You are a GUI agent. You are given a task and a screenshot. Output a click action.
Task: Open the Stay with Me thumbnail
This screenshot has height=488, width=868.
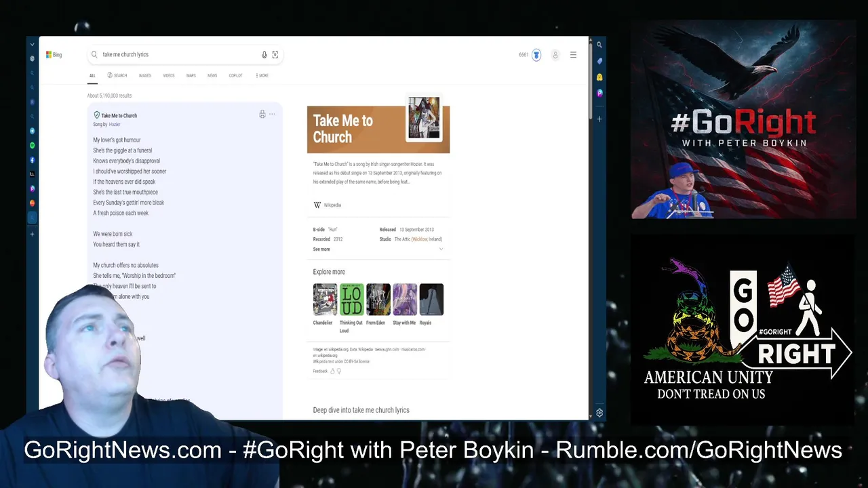405,300
